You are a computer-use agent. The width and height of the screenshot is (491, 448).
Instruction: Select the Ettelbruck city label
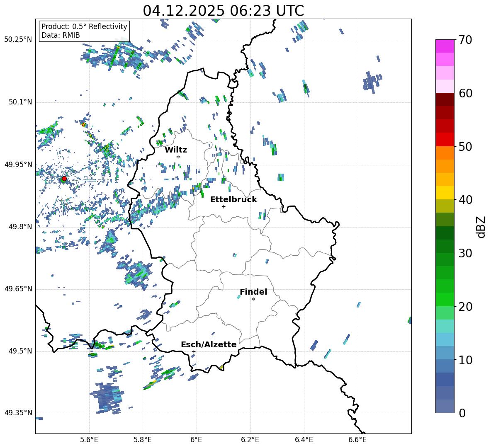coord(233,199)
